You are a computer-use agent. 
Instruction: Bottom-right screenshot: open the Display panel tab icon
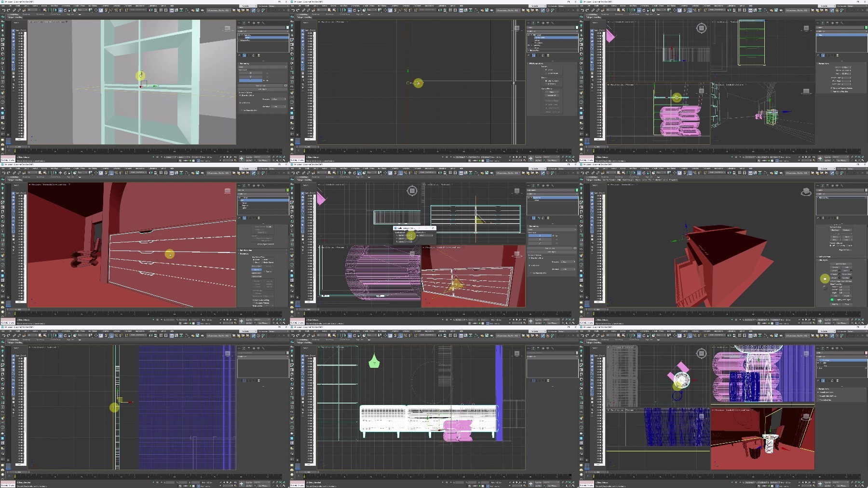pos(837,349)
